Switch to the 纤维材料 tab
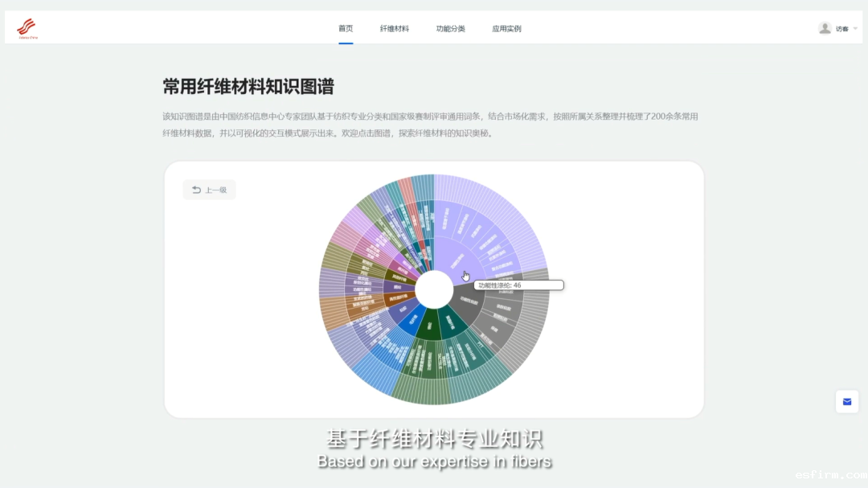 click(395, 28)
